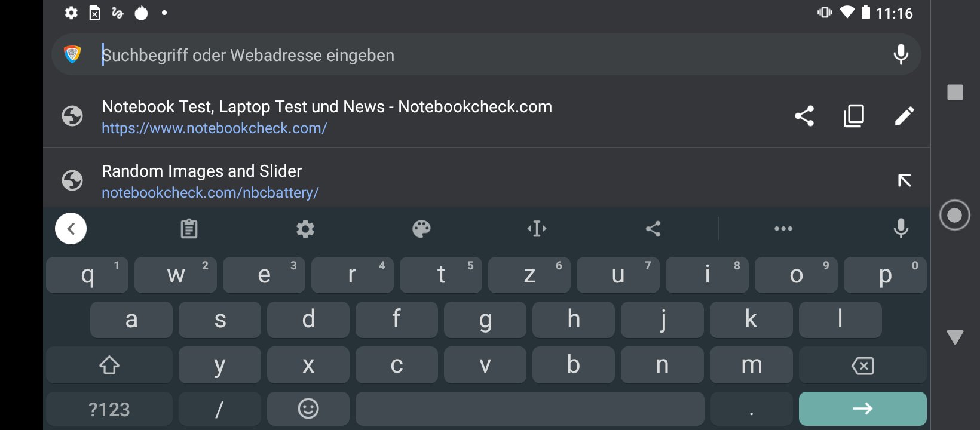
Task: Open keyboard theme palette
Action: [x=421, y=229]
